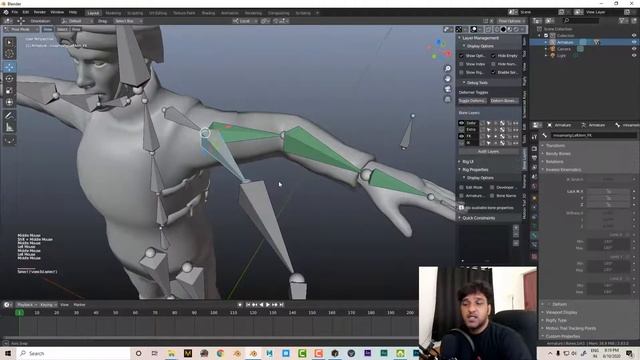
Task: Click the Deform Bones button
Action: (x=504, y=101)
